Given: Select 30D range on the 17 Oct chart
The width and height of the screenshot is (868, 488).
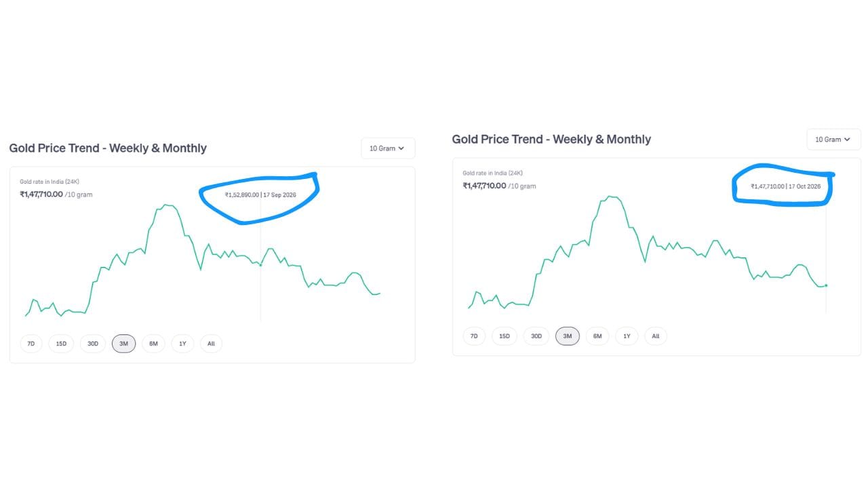Looking at the screenshot, I should coord(536,336).
